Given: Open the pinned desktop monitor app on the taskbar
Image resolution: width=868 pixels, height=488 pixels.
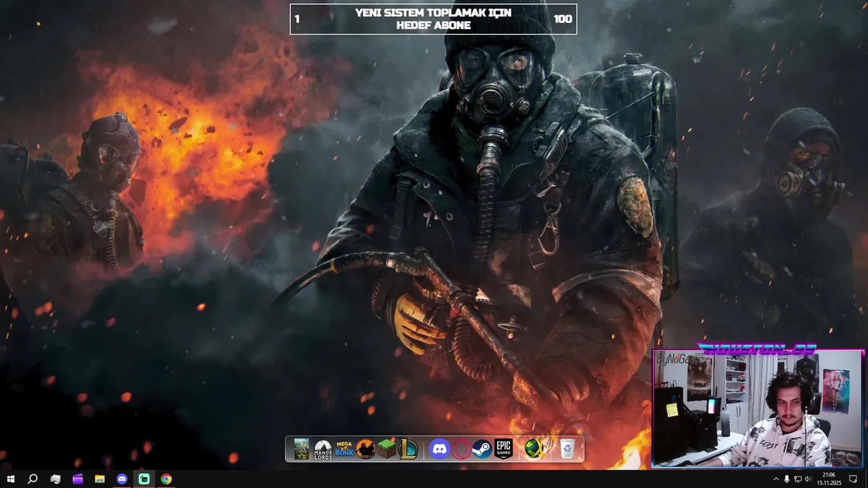Looking at the screenshot, I should (56, 479).
